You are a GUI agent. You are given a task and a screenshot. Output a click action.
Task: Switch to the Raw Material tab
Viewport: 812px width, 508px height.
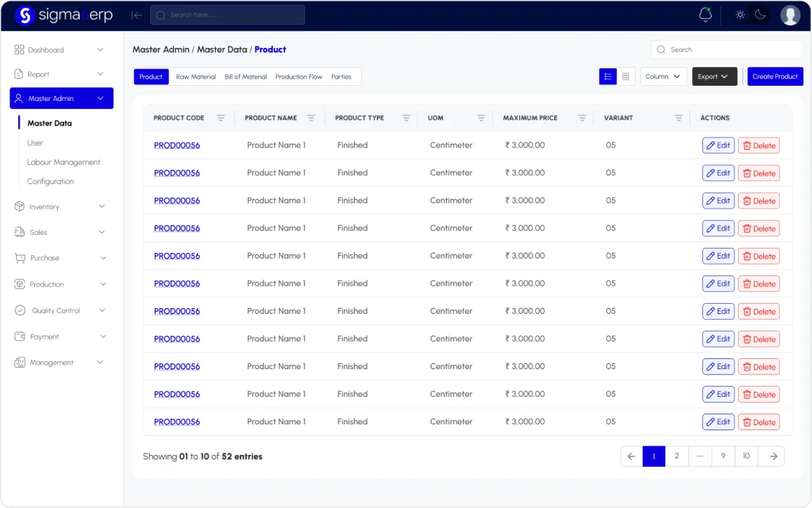(x=196, y=77)
